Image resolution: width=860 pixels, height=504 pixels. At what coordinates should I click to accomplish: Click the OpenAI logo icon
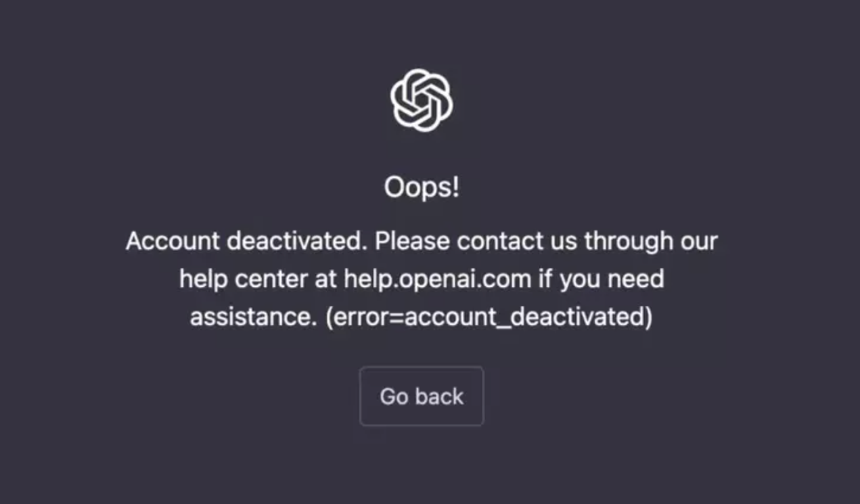(x=421, y=100)
